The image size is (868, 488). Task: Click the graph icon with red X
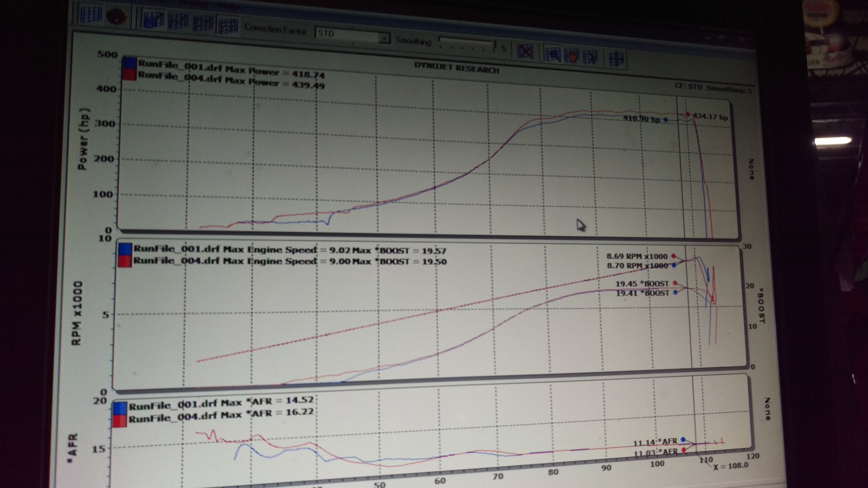click(525, 52)
